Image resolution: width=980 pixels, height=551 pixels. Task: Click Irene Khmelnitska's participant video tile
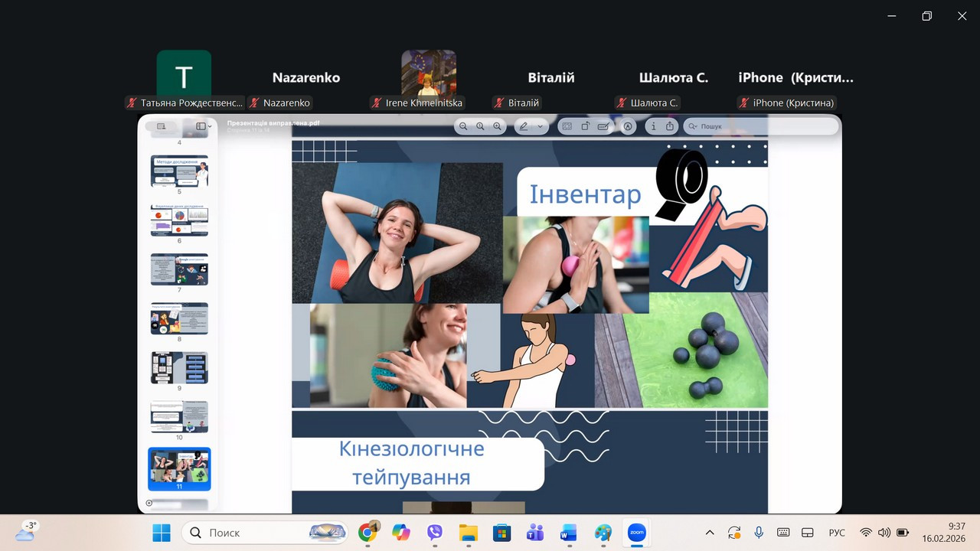(429, 73)
